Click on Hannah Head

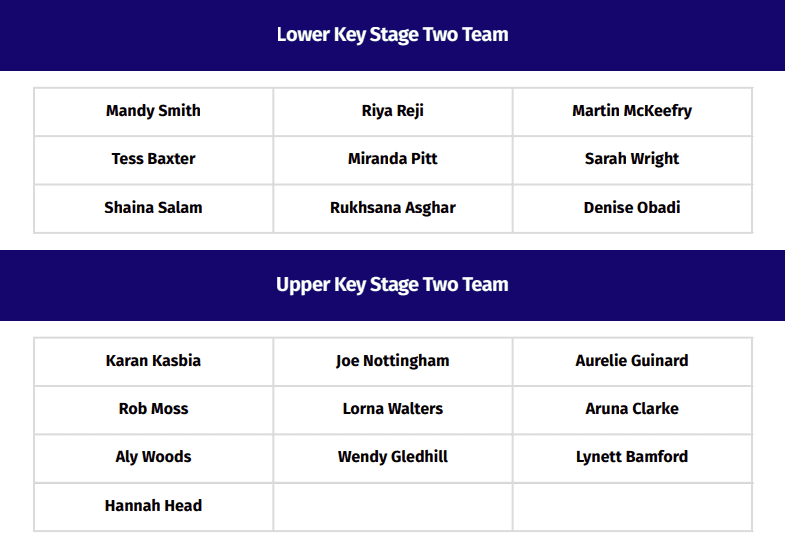(x=153, y=506)
